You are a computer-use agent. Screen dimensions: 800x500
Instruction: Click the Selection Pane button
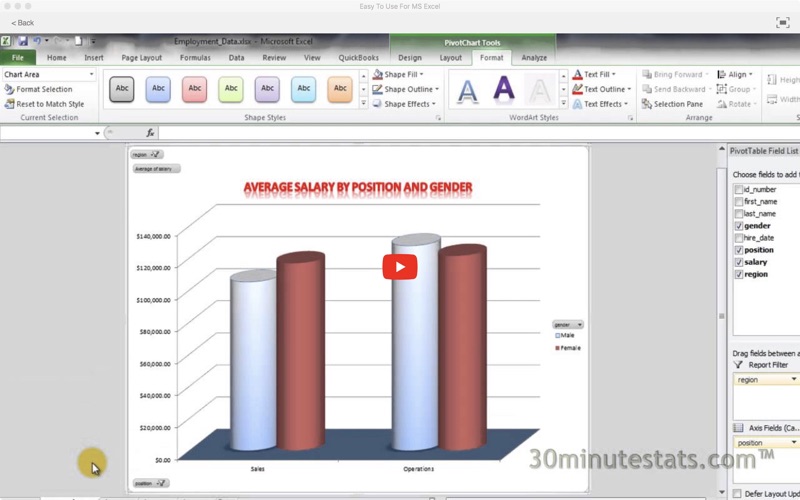(672, 104)
